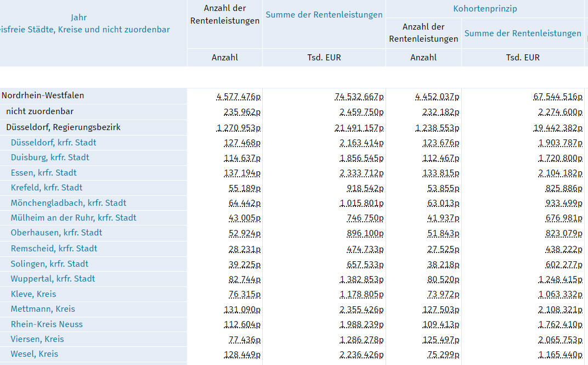Click value 64.442p in Mönchengladbach row
588x365 pixels.
[245, 203]
